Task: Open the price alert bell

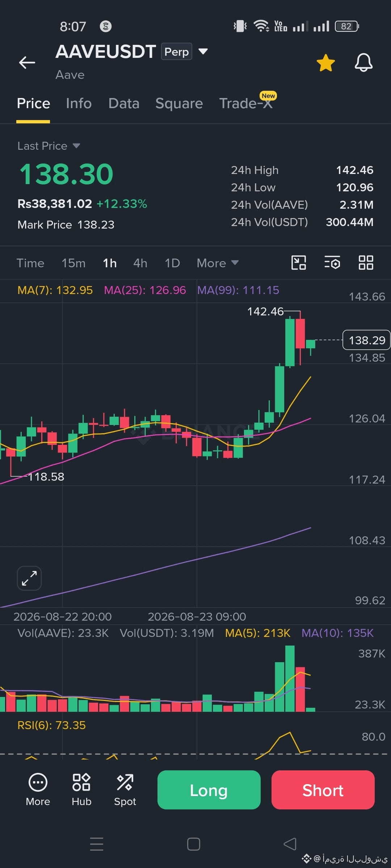Action: [x=363, y=63]
